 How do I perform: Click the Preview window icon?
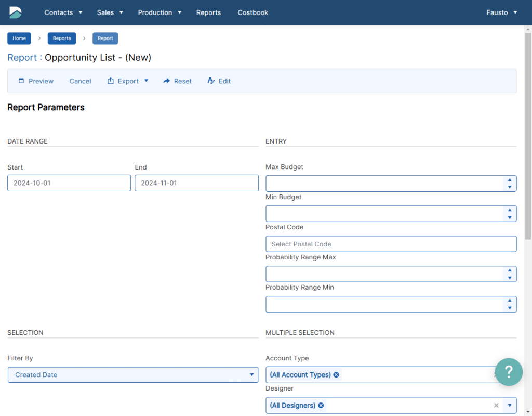click(x=21, y=81)
